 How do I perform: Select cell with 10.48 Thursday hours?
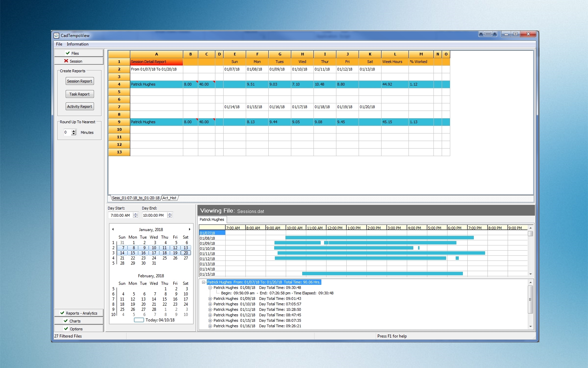(325, 84)
